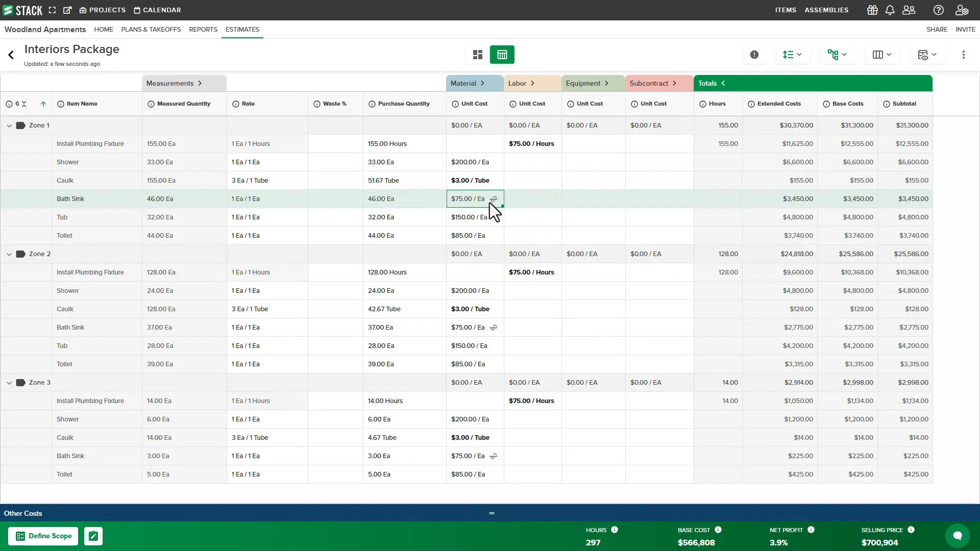Open the column layout dropdown
Viewport: 980px width, 551px height.
pos(882,55)
